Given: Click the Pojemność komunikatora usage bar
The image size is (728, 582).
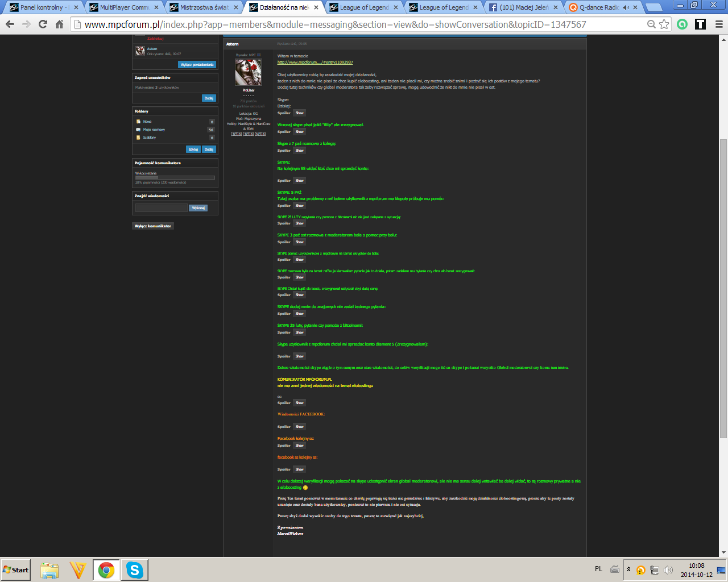Looking at the screenshot, I should pos(175,178).
